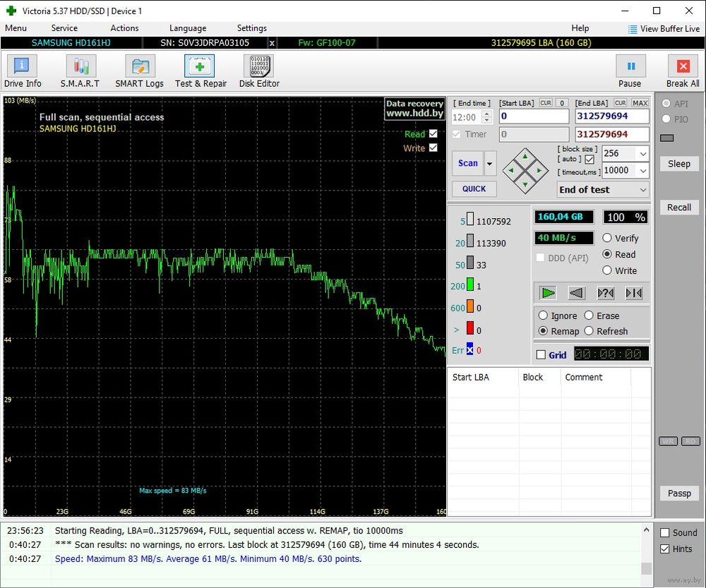Click the orange 600 ms block swatch
706x588 pixels.
point(470,306)
